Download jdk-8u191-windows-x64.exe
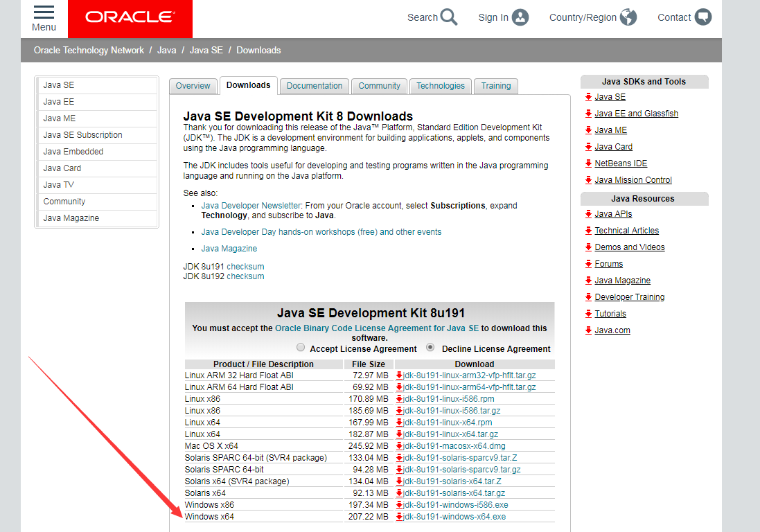Viewport: 760px width, 532px height. tap(454, 517)
